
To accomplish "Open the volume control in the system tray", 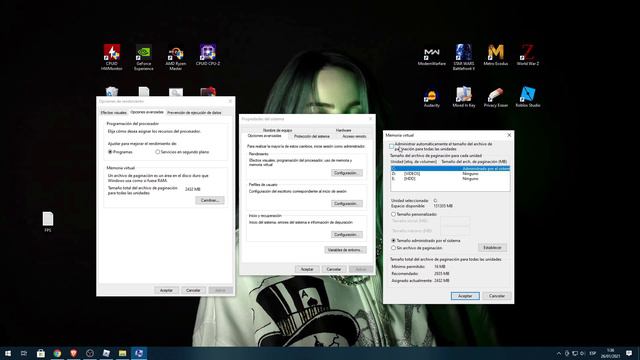I will (x=582, y=353).
